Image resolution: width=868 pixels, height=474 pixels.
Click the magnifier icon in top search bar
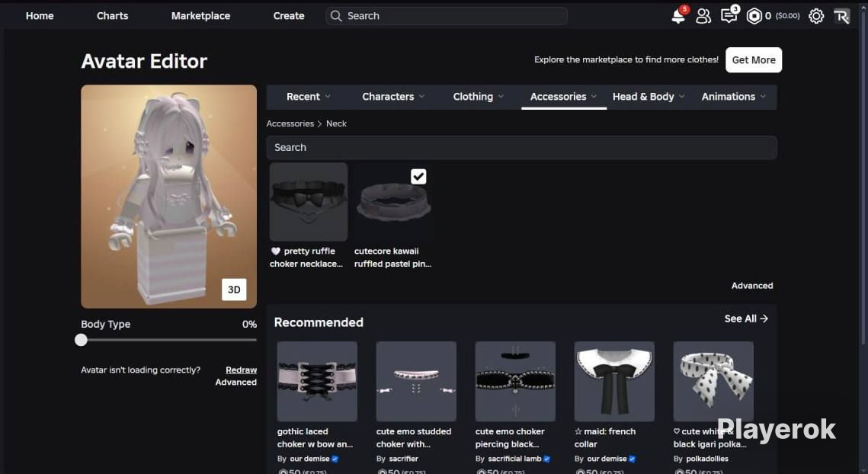336,16
